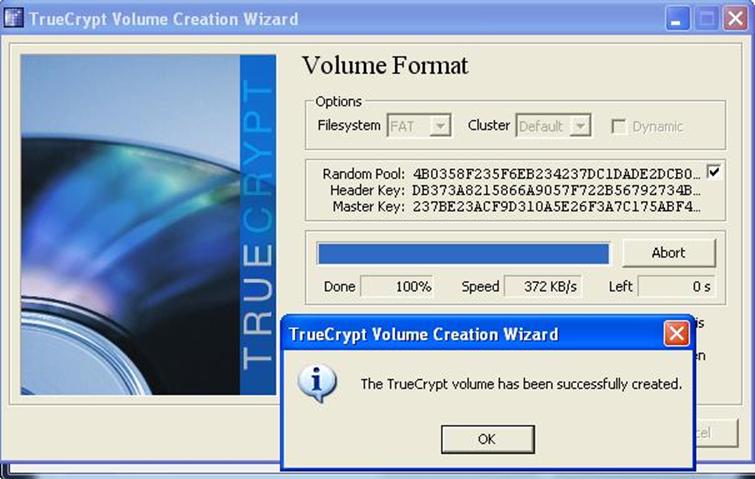Close the main Volume Creation Wizard window
This screenshot has width=755, height=479.
tap(734, 19)
